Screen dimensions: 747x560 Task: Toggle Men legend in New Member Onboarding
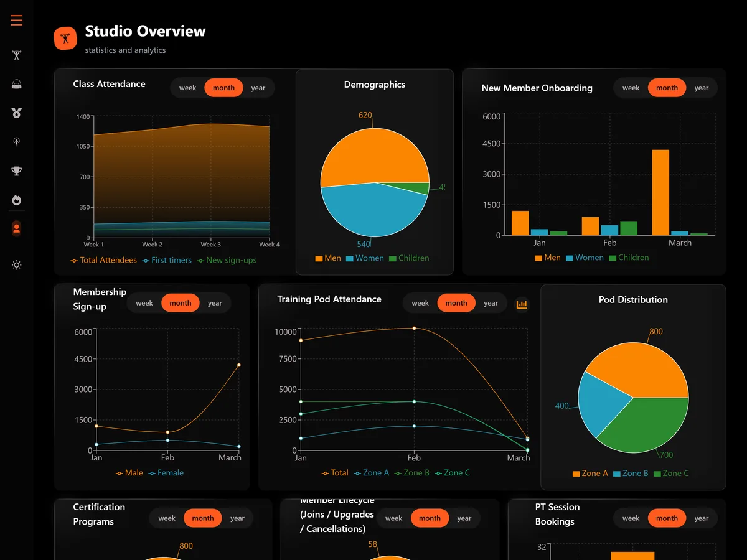click(x=548, y=258)
